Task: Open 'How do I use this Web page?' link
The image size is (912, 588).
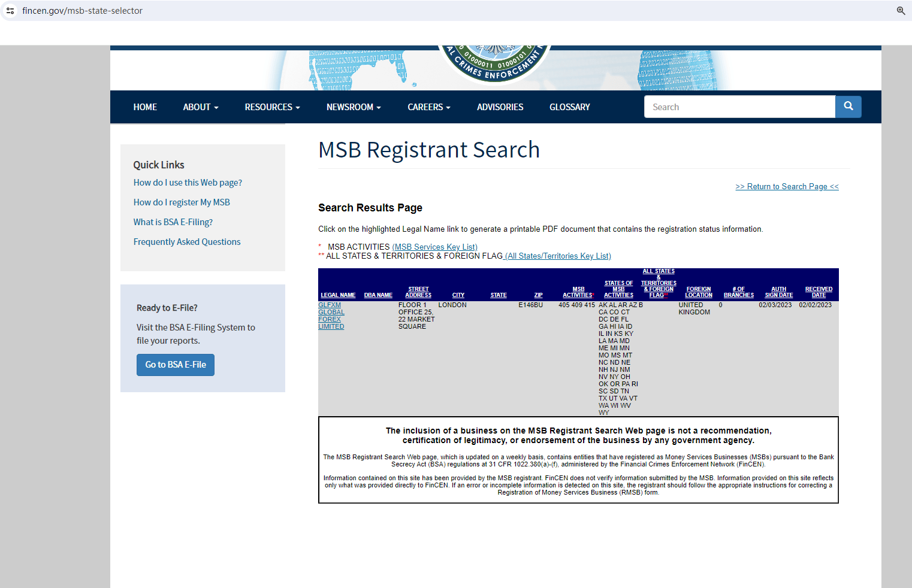Action: [188, 183]
